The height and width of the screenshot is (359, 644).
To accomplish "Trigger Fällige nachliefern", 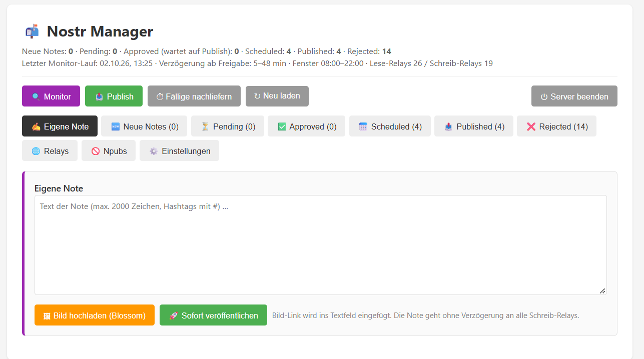I will pos(194,96).
